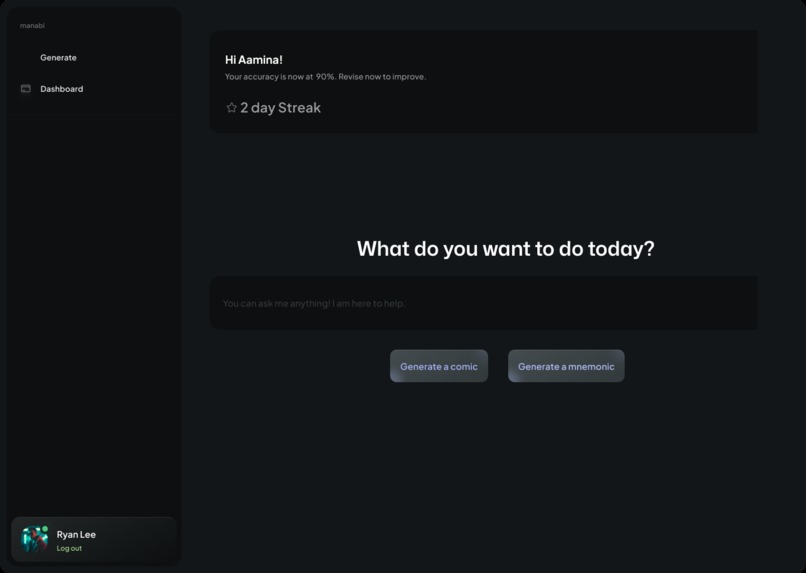Screen dimensions: 806x573
Task: Click the accuracy 90% revise message
Action: 325,77
